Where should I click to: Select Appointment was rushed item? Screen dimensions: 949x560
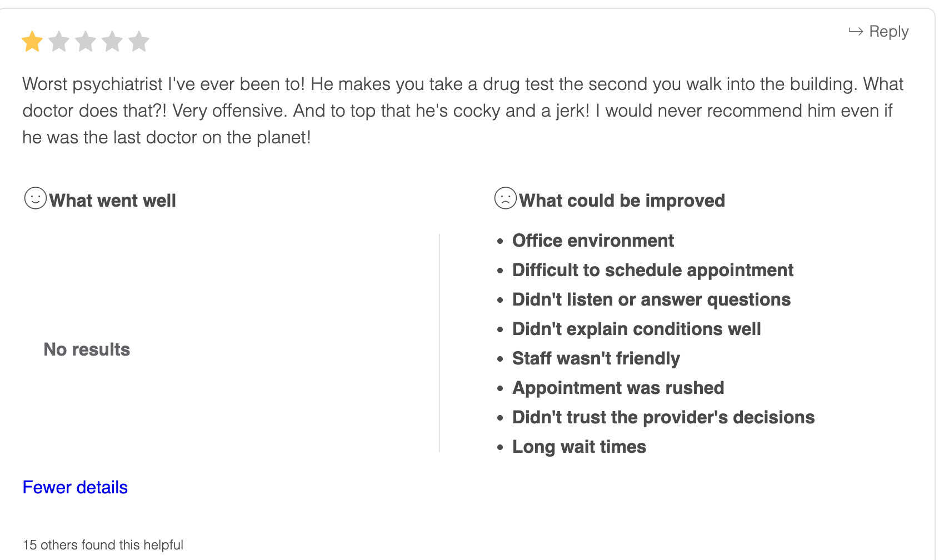(618, 388)
